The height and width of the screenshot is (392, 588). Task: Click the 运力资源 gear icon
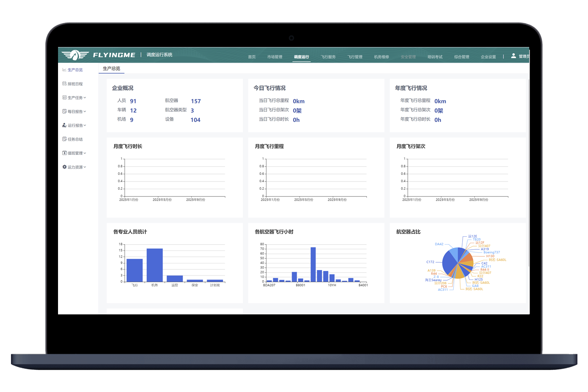point(64,167)
